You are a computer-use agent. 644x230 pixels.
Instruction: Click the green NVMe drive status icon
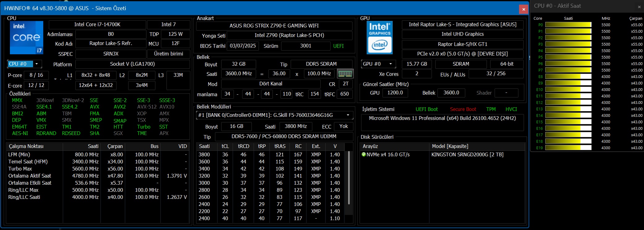click(364, 154)
